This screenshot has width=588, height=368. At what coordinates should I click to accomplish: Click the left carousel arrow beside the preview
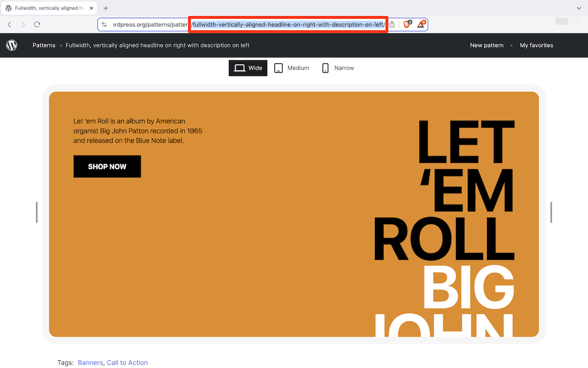36,212
